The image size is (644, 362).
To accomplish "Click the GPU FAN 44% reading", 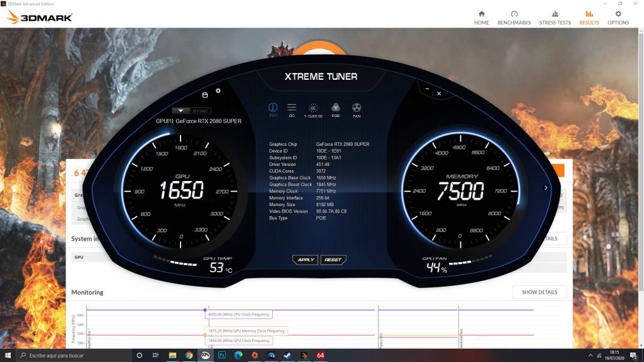I will (x=436, y=268).
